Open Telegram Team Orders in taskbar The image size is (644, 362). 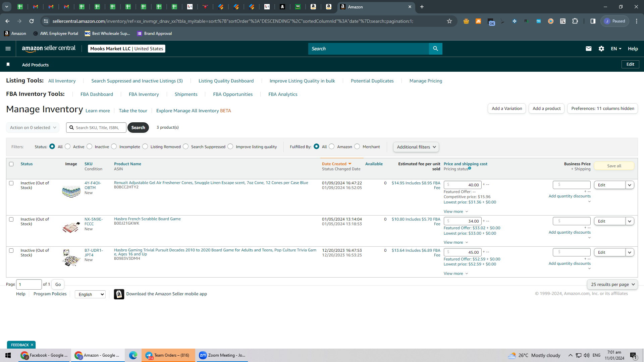coord(168,355)
